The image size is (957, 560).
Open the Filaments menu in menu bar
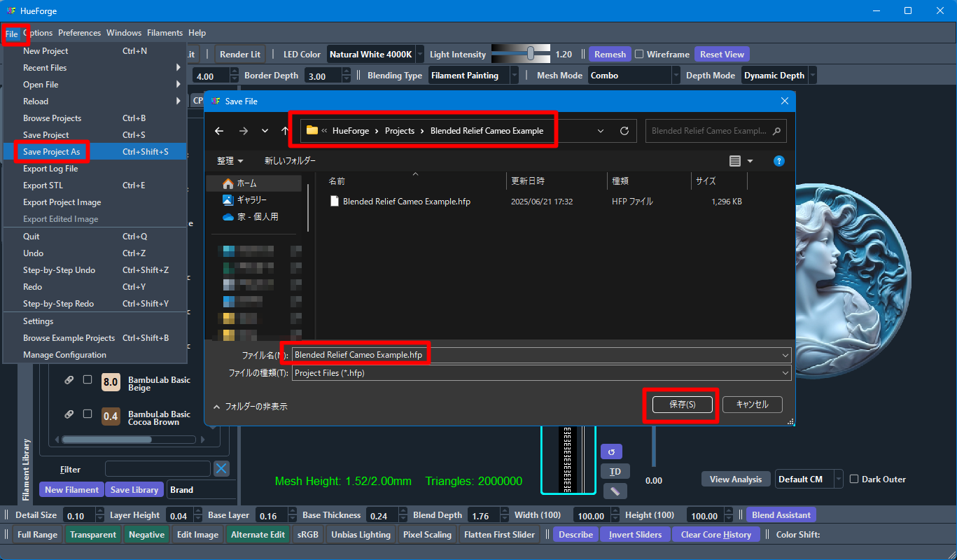click(165, 33)
